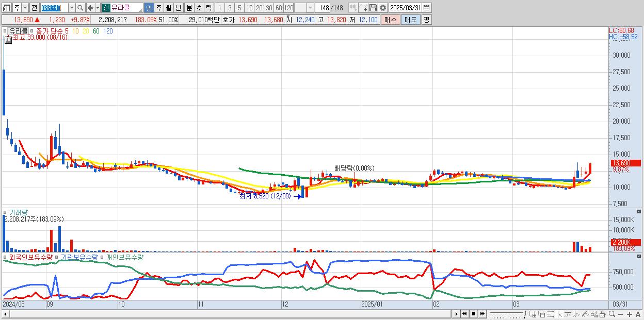Click the candle compare icon beside 148/148
644x320 pixels.
(x=353, y=8)
